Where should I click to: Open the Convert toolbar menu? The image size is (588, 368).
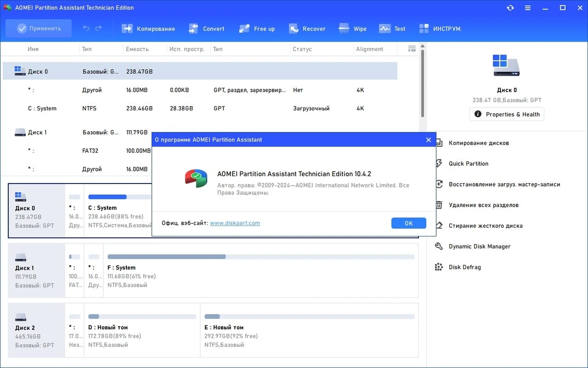click(206, 28)
